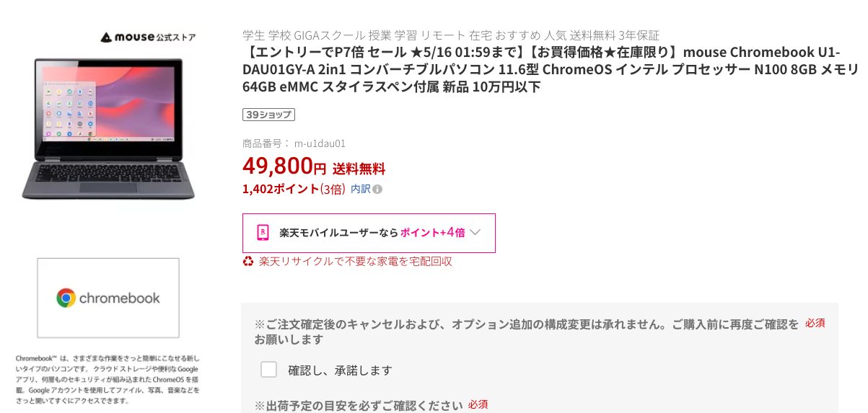Click the 39ショップ badge

(x=268, y=115)
